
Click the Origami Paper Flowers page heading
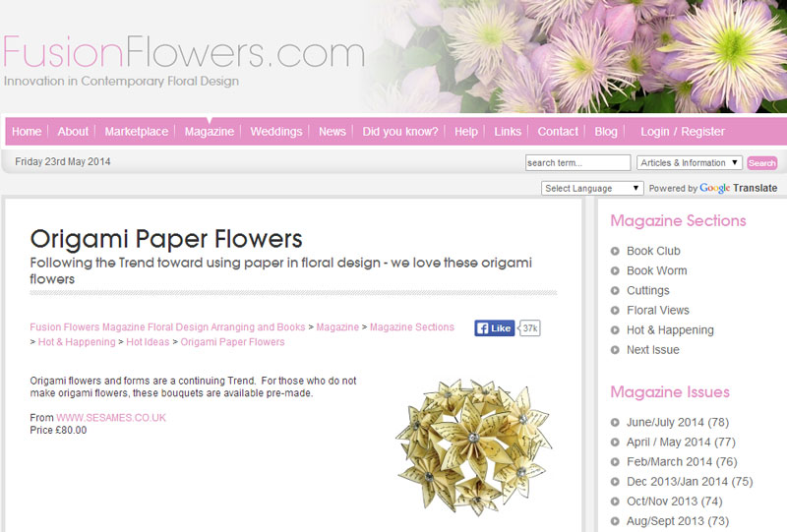[166, 239]
